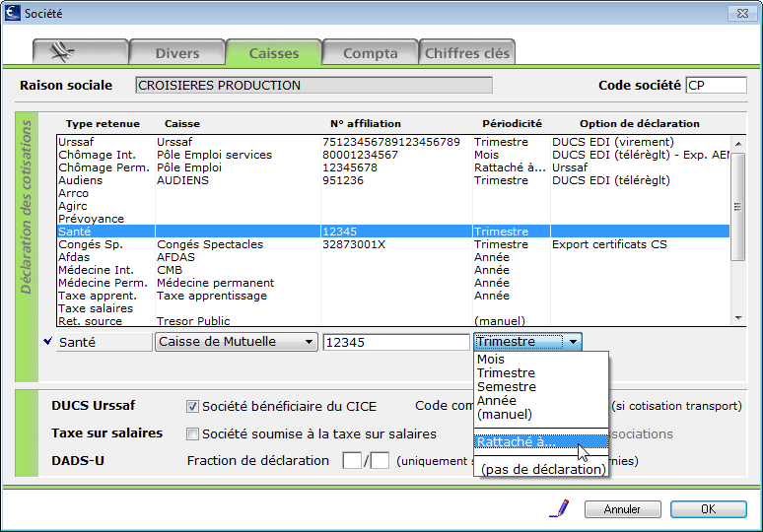Select the Médecine Int. row
763x532 pixels.
[393, 270]
